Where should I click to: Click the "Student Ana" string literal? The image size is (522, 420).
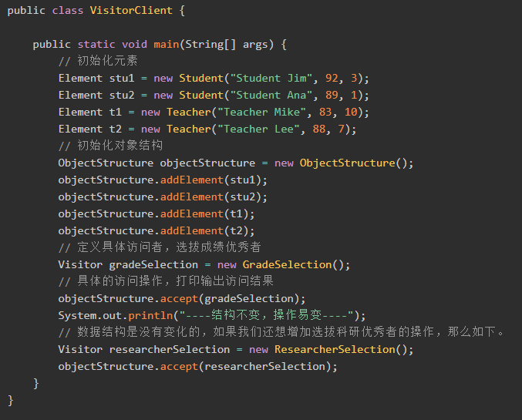(x=271, y=96)
